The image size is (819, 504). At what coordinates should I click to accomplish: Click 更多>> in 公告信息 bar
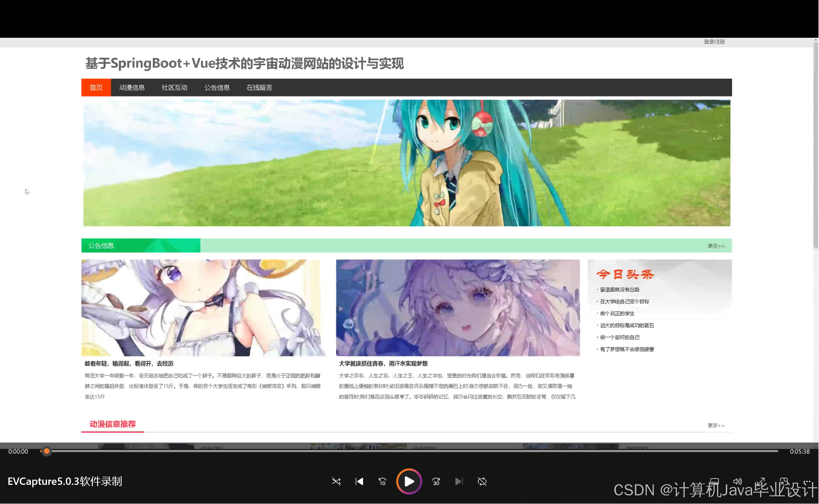click(716, 246)
